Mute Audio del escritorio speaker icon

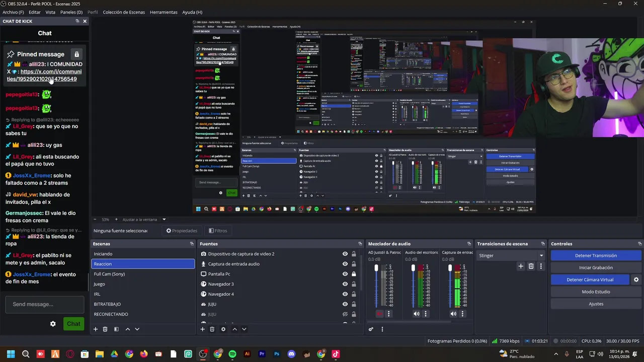(x=416, y=314)
